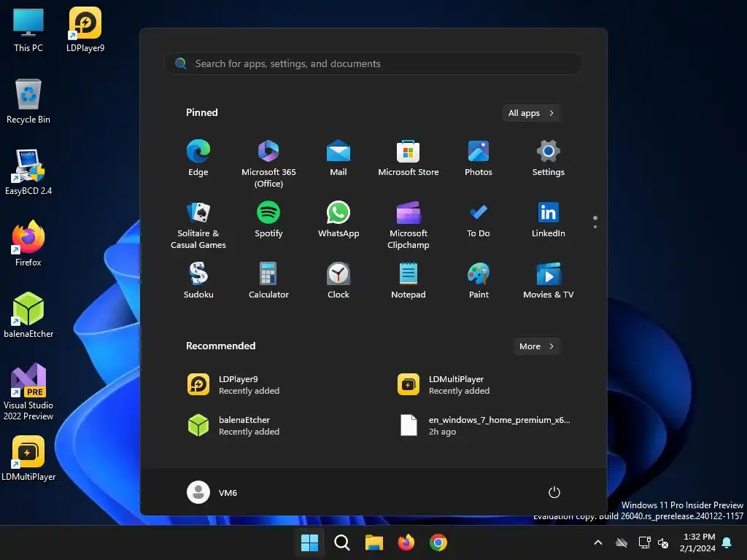Click the taskbar Search icon
Image resolution: width=747 pixels, height=560 pixels.
click(x=341, y=542)
